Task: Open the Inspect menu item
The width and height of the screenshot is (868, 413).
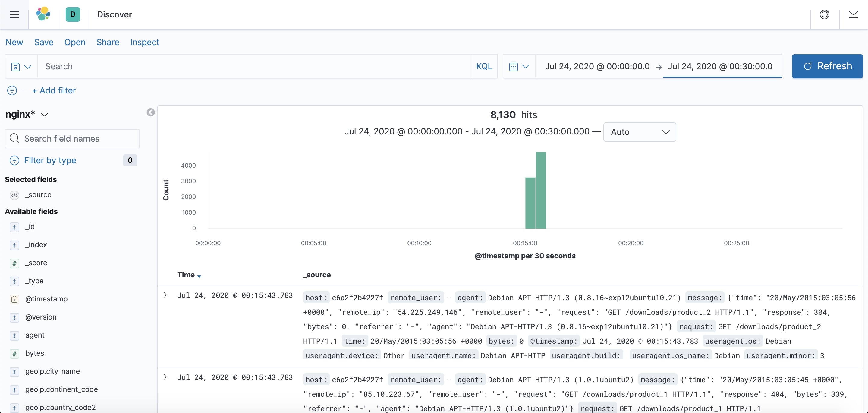Action: pyautogui.click(x=145, y=42)
